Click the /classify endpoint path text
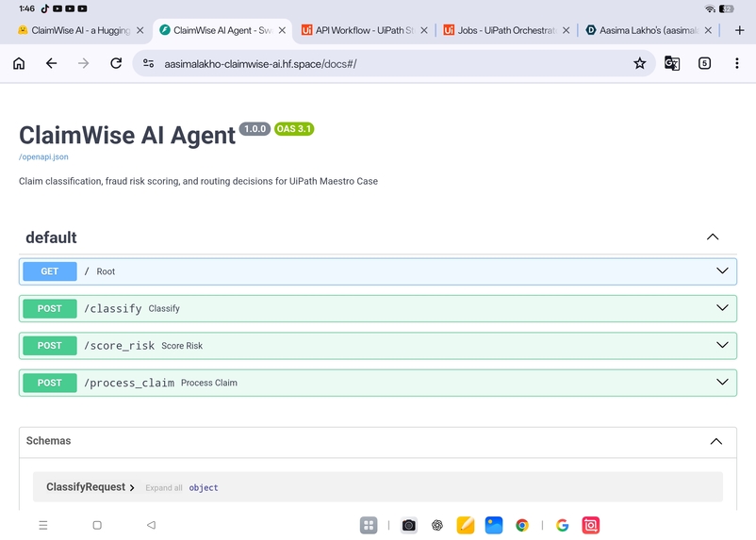The image size is (756, 540). pyautogui.click(x=113, y=308)
